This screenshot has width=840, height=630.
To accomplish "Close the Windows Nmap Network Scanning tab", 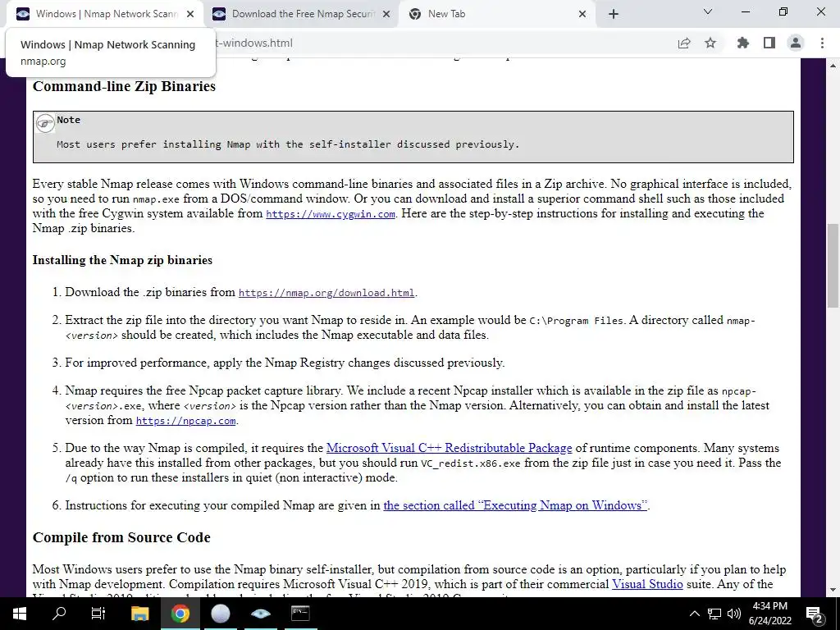I will tap(190, 15).
